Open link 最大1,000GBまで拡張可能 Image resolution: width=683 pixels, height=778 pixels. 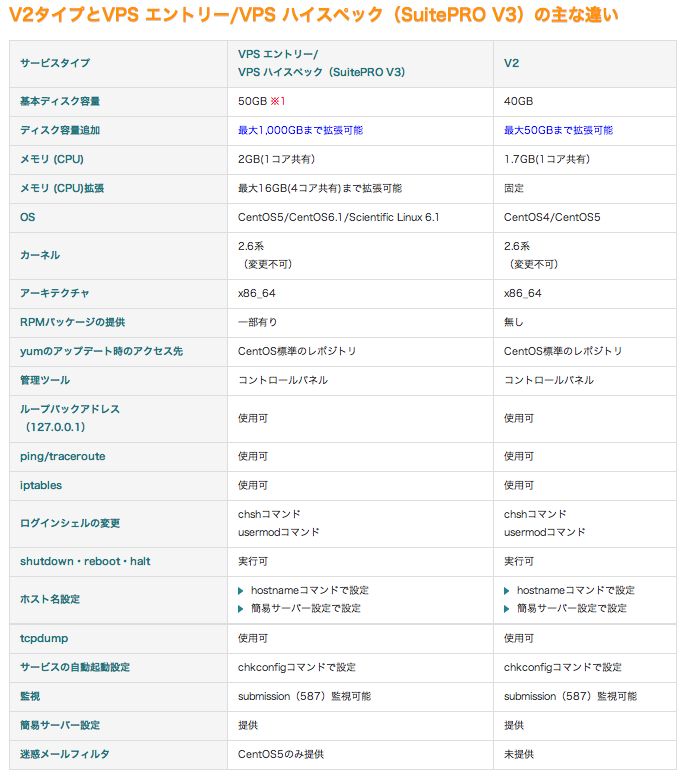click(300, 130)
